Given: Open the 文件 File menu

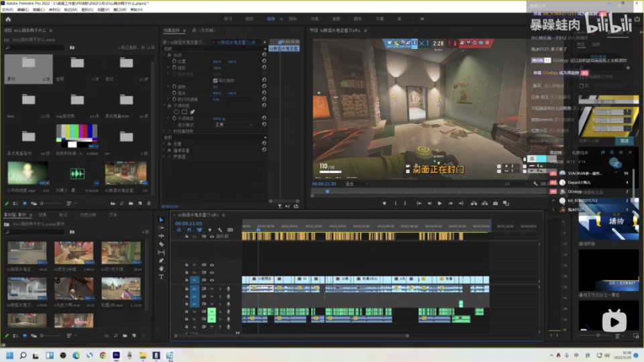Looking at the screenshot, I should 7,9.
